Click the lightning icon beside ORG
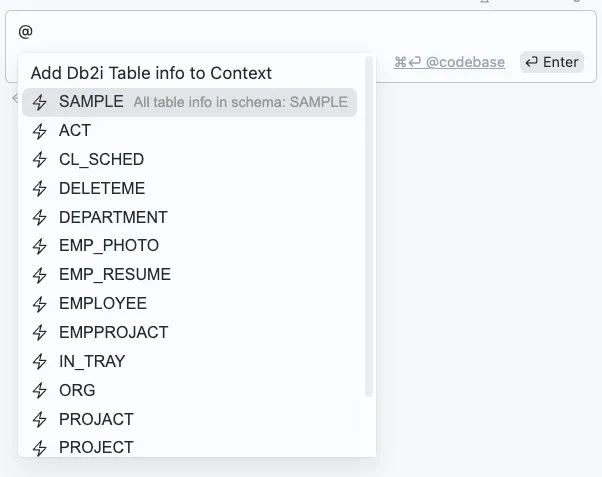The height and width of the screenshot is (477, 602). (40, 390)
